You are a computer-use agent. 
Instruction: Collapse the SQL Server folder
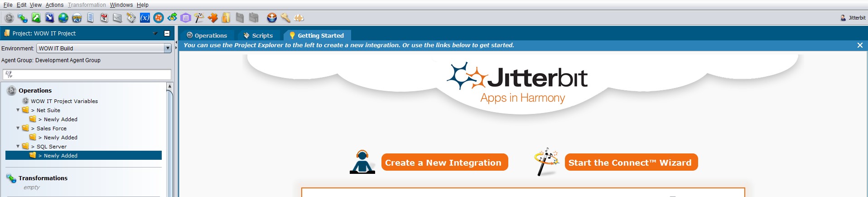tap(18, 146)
